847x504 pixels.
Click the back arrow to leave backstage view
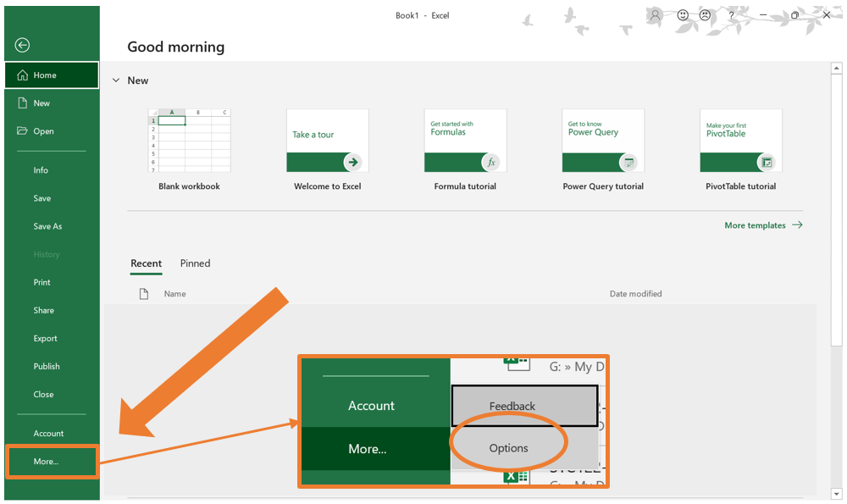22,45
